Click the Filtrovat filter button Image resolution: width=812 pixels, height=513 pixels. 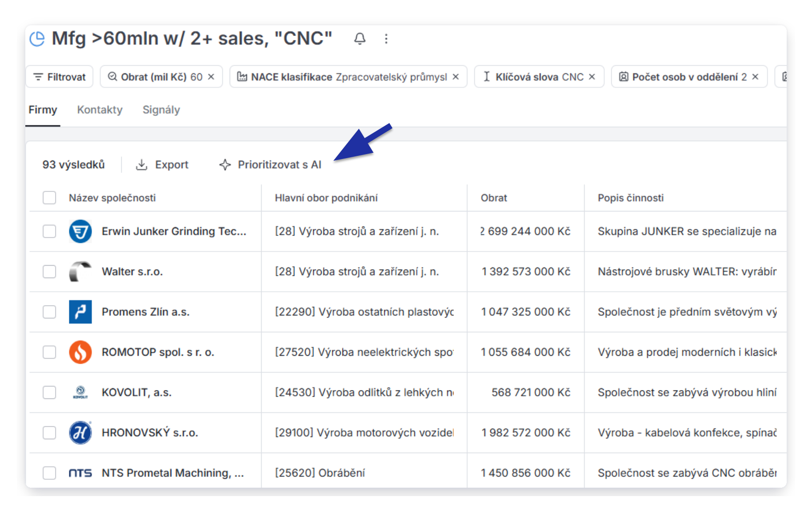coord(60,77)
